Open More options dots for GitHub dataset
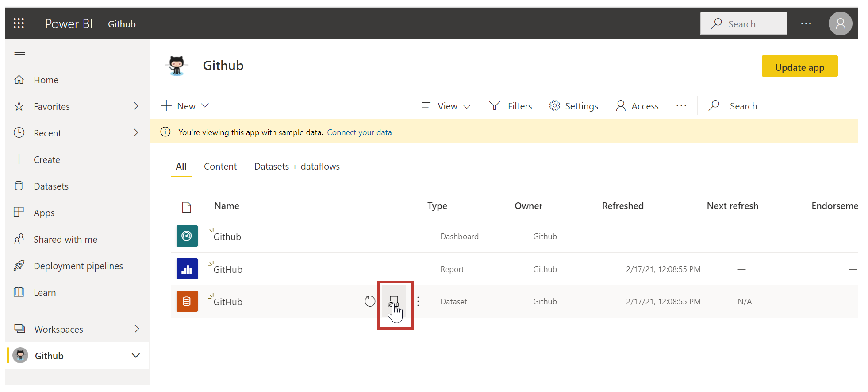The width and height of the screenshot is (868, 392). click(x=418, y=302)
